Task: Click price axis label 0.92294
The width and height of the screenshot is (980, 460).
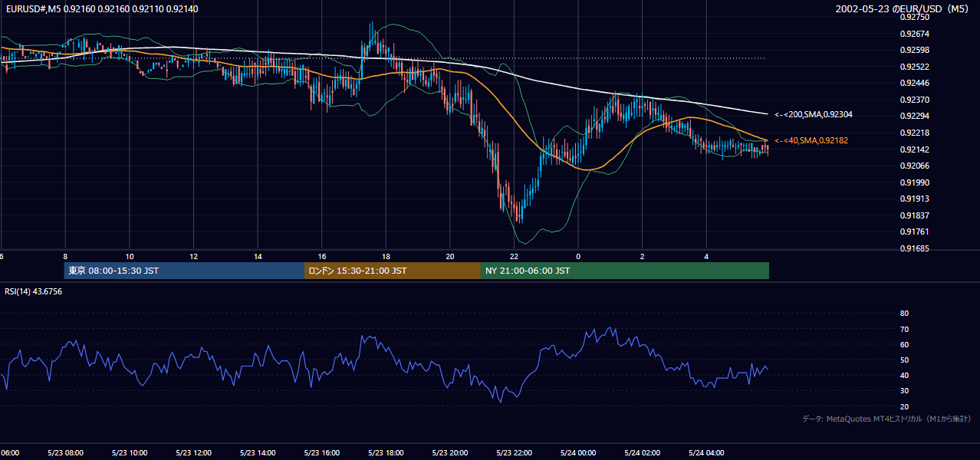Action: coord(915,116)
